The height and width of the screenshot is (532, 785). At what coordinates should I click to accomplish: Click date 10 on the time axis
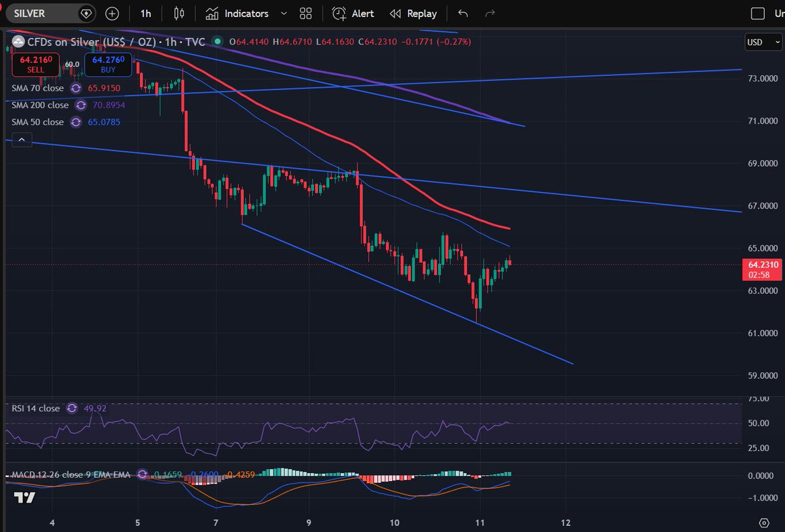(x=395, y=523)
